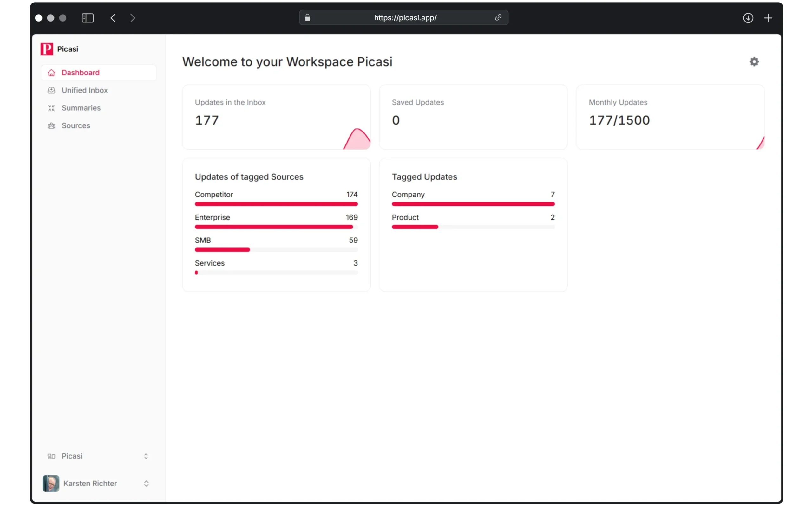Select the Dashboard home icon
812x507 pixels.
[x=51, y=73]
